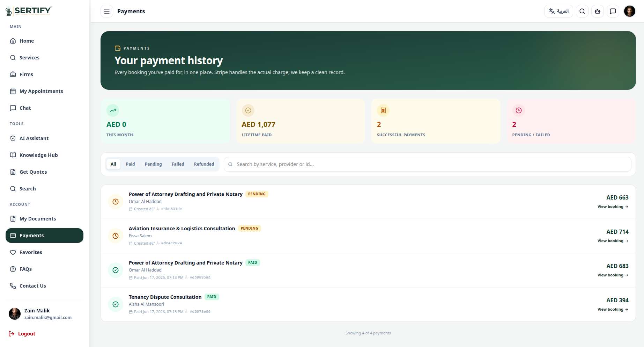The width and height of the screenshot is (644, 347).
Task: View booking for the AED 663 payment
Action: pyautogui.click(x=613, y=207)
